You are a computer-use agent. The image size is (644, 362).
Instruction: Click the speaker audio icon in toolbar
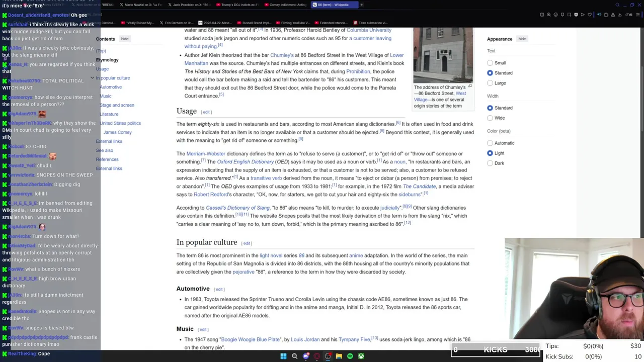point(599,15)
